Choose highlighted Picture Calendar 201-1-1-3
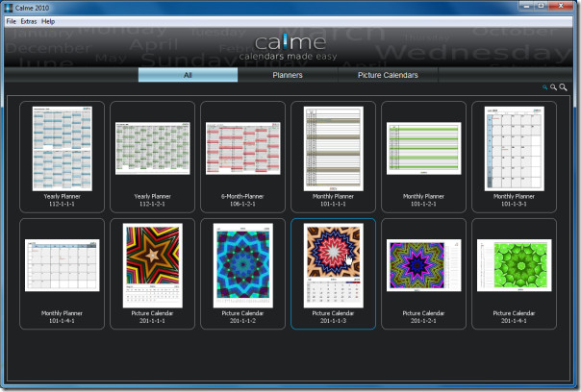Screen dimensions: 581x392 (x=333, y=274)
